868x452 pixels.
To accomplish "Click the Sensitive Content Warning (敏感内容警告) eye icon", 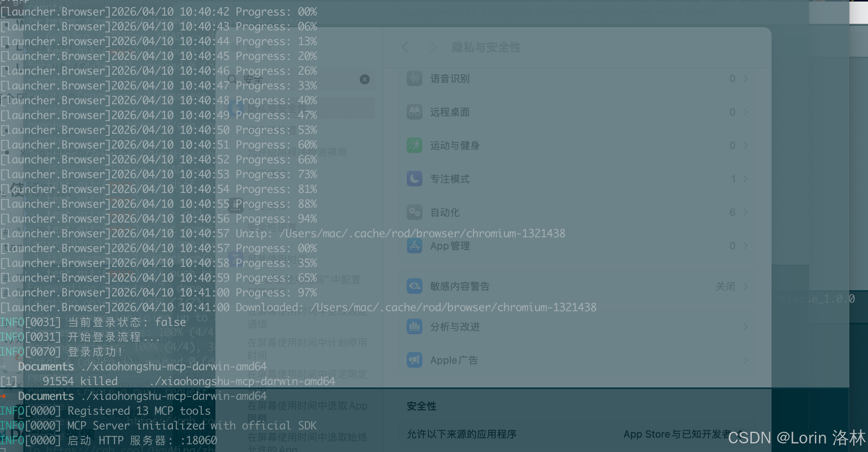I will [415, 286].
